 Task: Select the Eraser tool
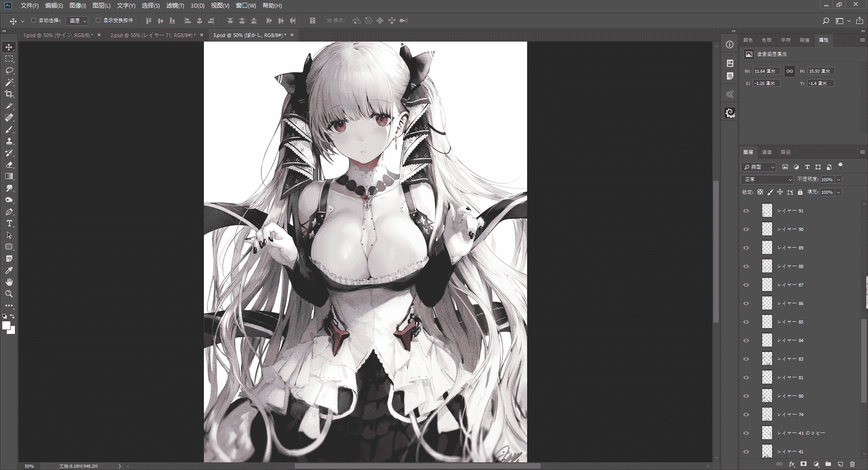coord(9,165)
